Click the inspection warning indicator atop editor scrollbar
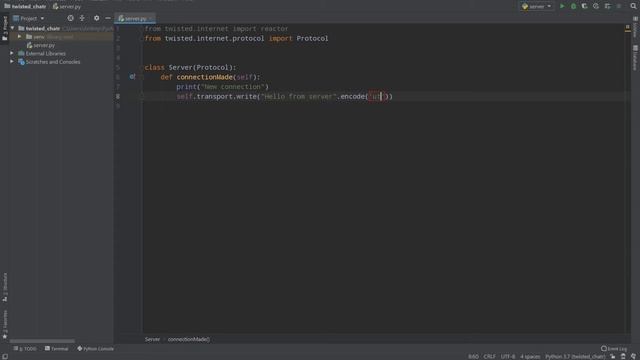The width and height of the screenshot is (640, 360). click(627, 27)
